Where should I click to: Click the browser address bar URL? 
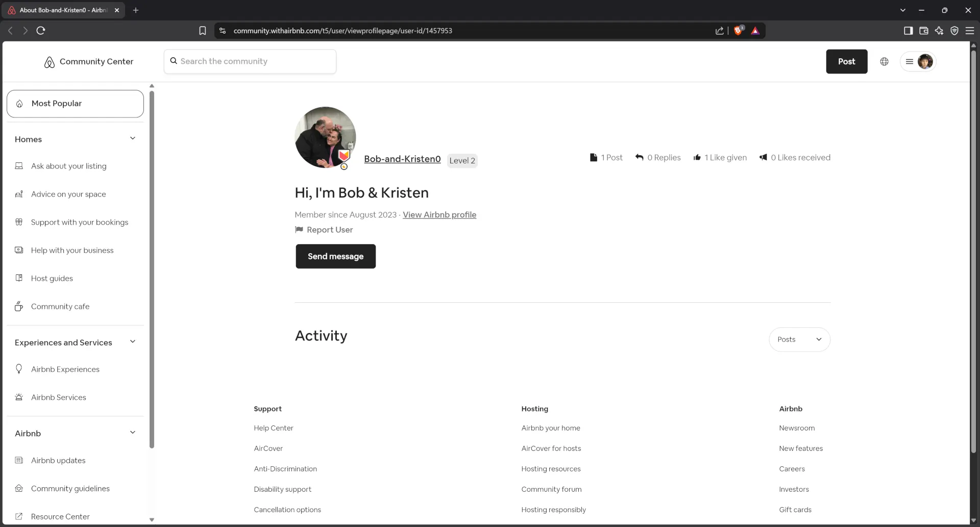342,31
